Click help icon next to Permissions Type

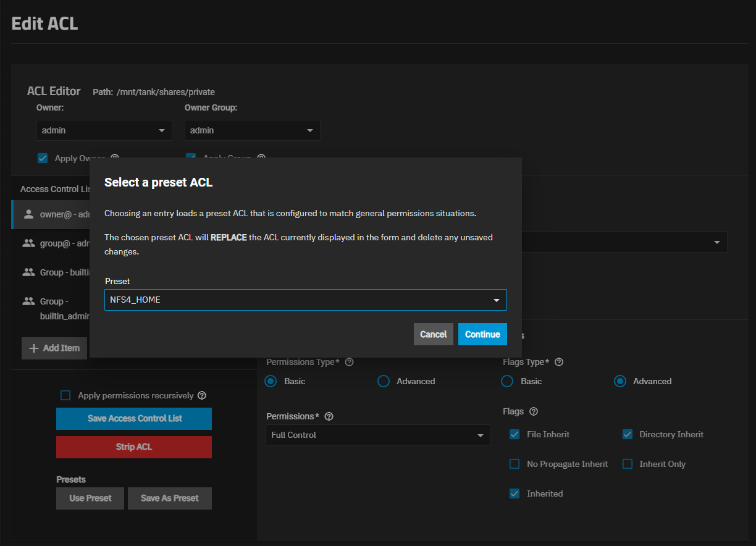pos(350,363)
